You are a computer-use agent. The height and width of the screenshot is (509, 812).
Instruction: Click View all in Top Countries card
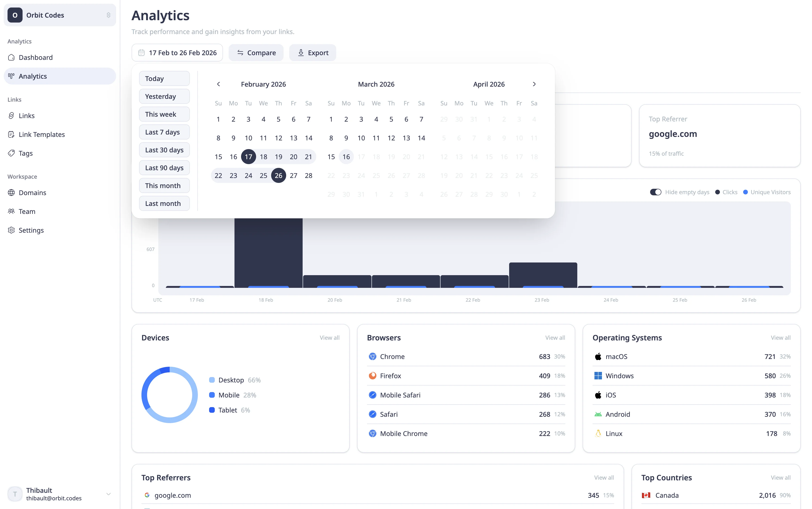coord(781,478)
